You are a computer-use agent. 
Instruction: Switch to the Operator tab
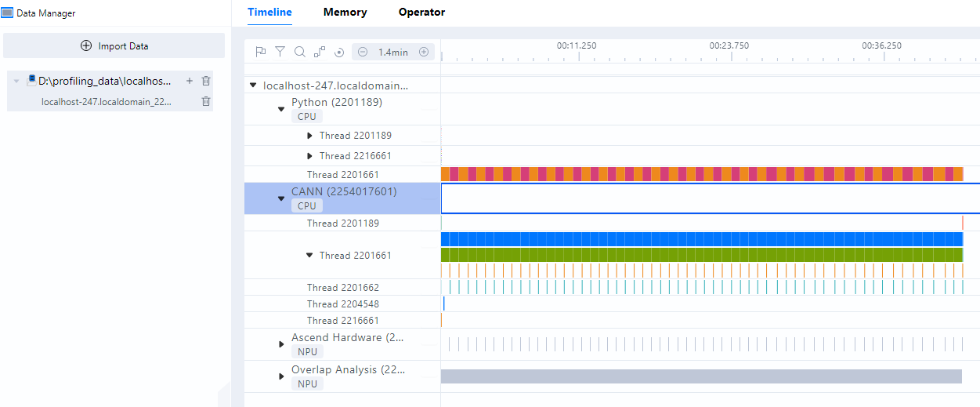[421, 12]
